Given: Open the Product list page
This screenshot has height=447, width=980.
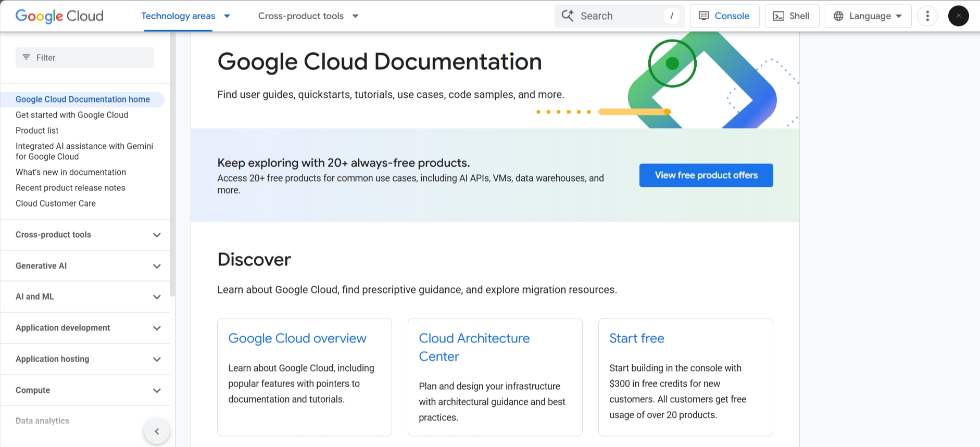Looking at the screenshot, I should coord(37,131).
